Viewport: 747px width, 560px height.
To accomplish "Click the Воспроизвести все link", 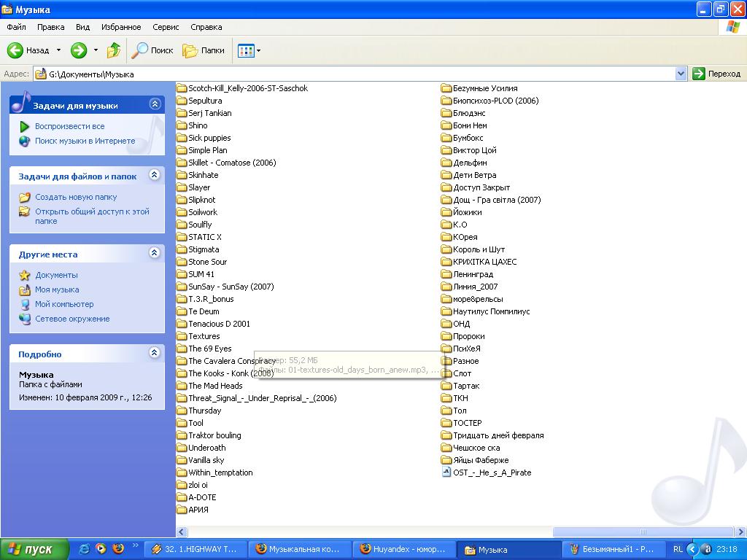I will click(x=69, y=126).
